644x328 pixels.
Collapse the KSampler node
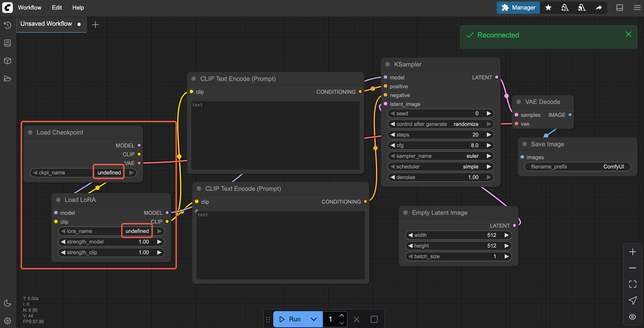coord(388,64)
